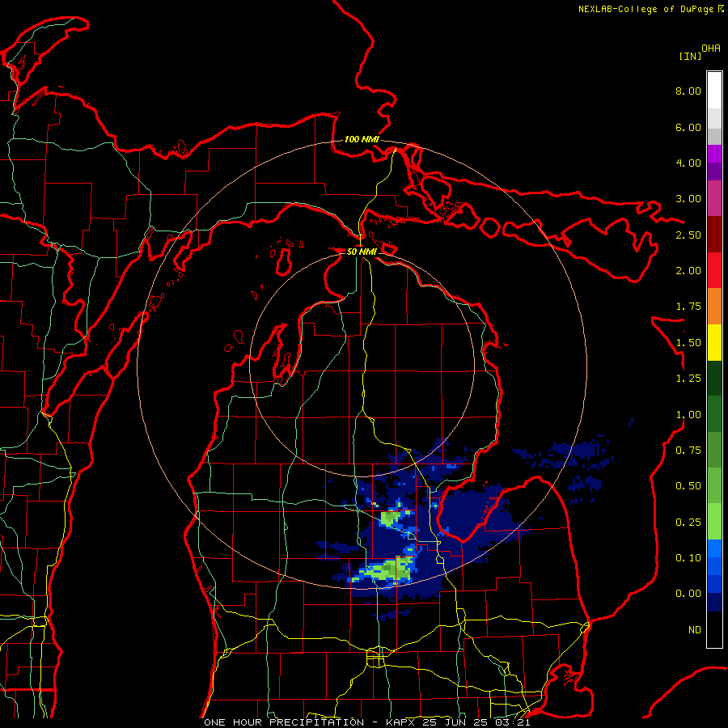The image size is (728, 728).
Task: Select the 6.00 legend value
Action: (688, 127)
